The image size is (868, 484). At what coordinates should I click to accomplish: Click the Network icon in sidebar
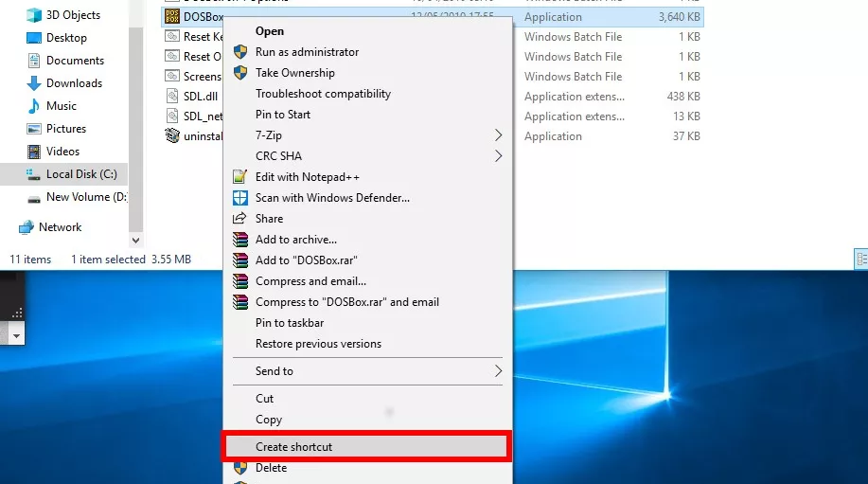pos(26,227)
